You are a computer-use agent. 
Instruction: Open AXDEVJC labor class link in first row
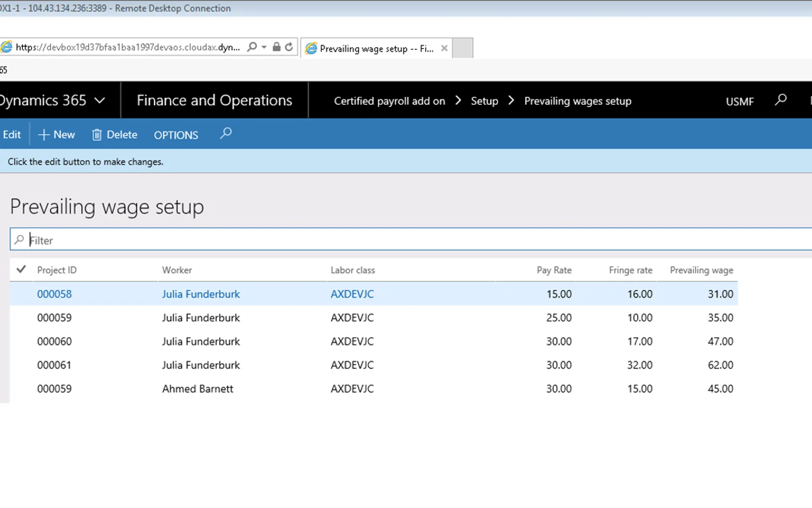click(x=352, y=294)
